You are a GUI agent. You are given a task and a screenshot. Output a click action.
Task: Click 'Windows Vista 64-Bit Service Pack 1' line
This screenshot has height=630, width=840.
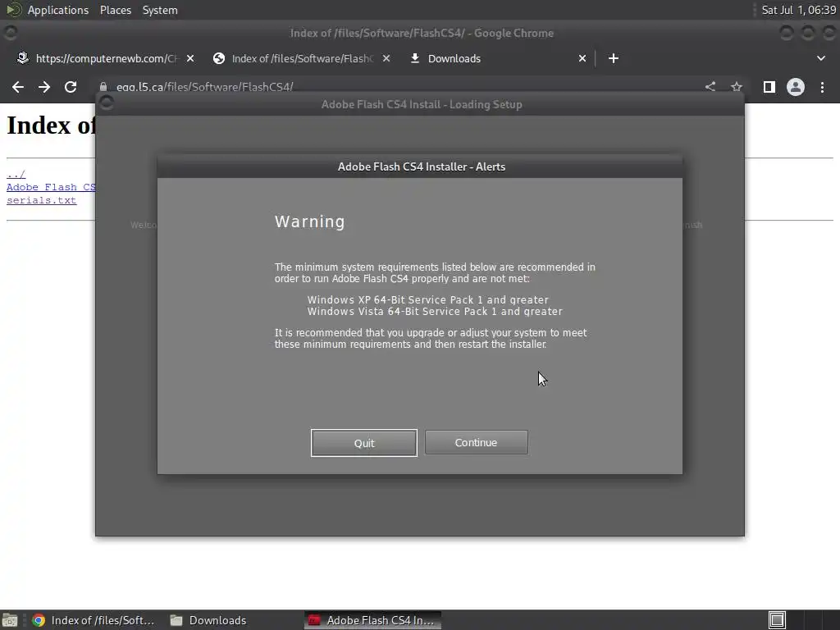click(x=435, y=311)
